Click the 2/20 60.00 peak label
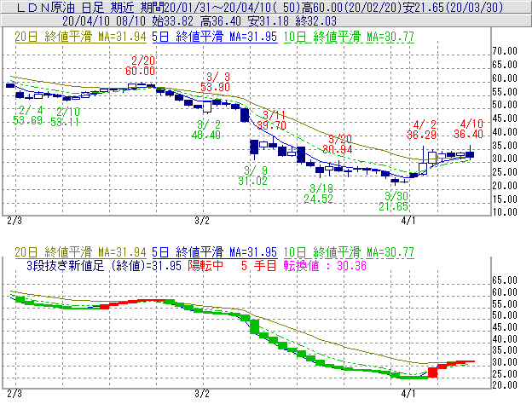 [x=141, y=66]
